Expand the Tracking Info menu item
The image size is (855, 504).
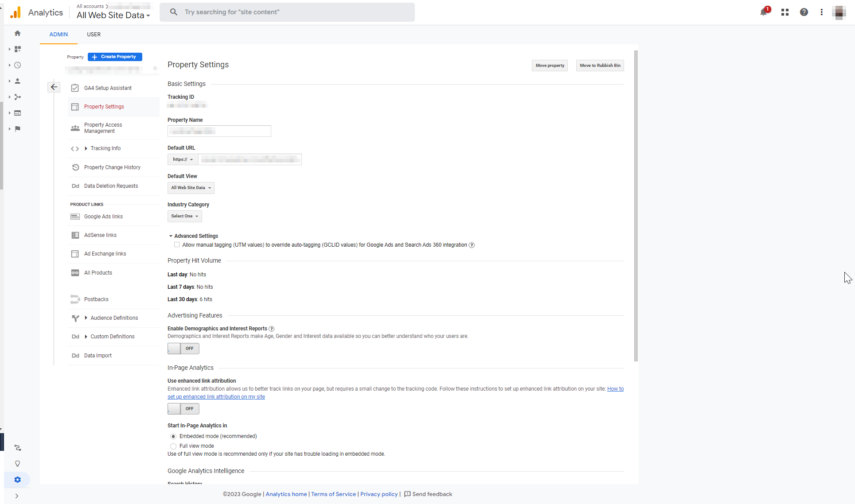(x=105, y=148)
